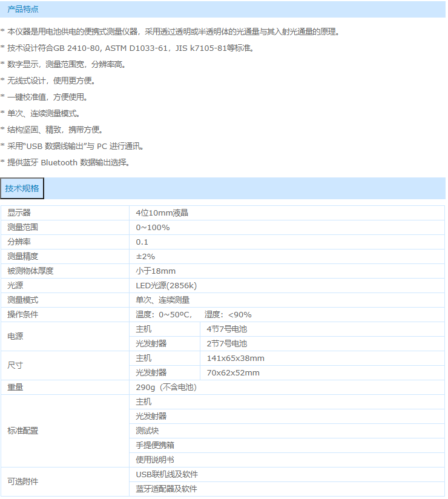Select the 测量范围 0~100% value
Image resolution: width=448 pixels, height=499 pixels.
tap(153, 227)
